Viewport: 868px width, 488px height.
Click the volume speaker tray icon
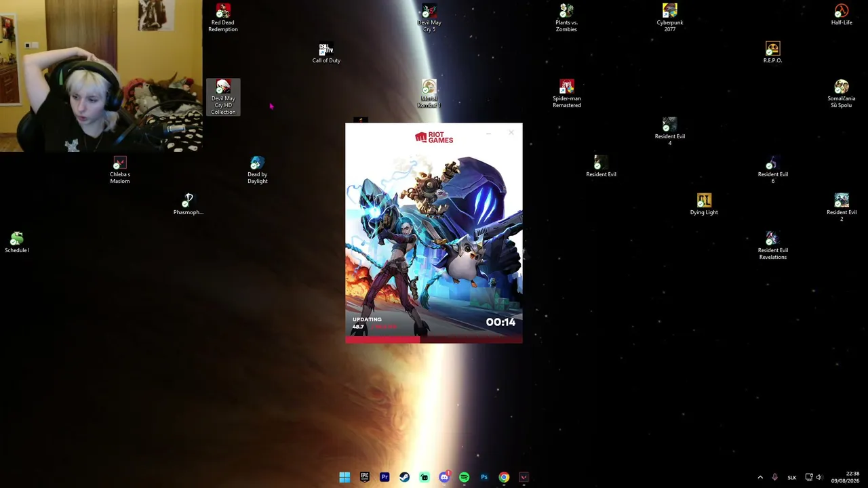coord(819,477)
